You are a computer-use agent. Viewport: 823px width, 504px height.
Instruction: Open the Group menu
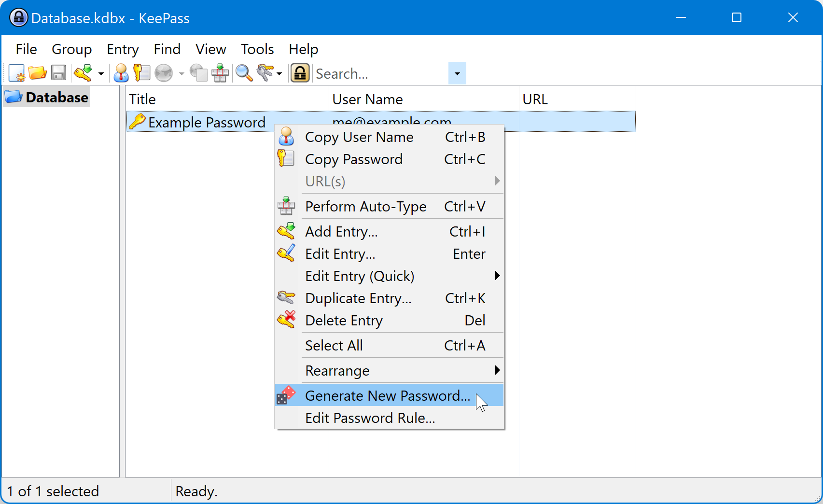point(71,49)
